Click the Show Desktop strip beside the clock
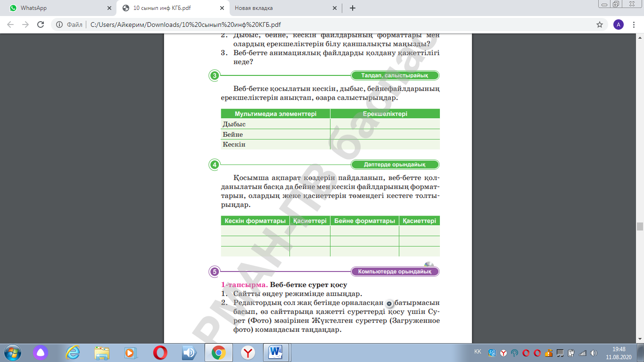The height and width of the screenshot is (362, 644). pyautogui.click(x=641, y=353)
